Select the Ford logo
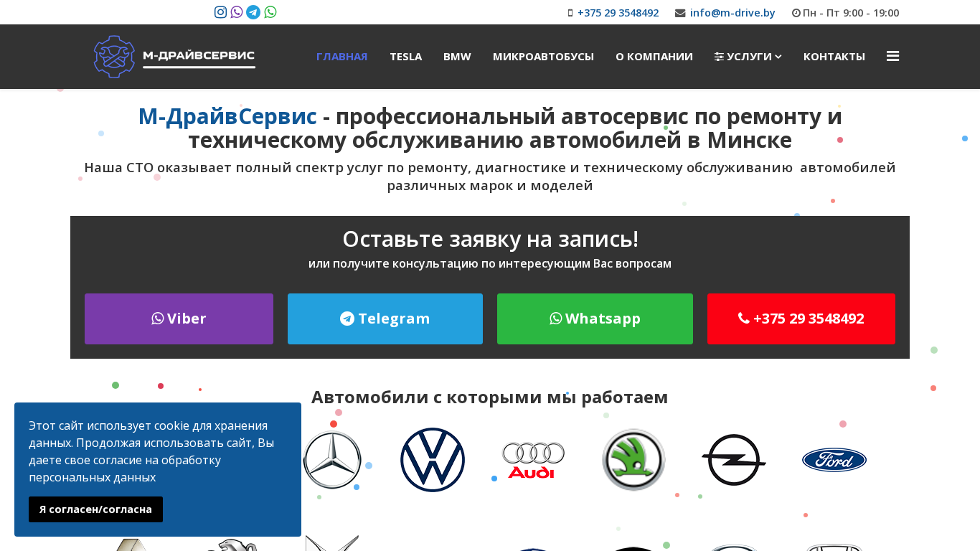Screen dimensions: 980x551 834,460
